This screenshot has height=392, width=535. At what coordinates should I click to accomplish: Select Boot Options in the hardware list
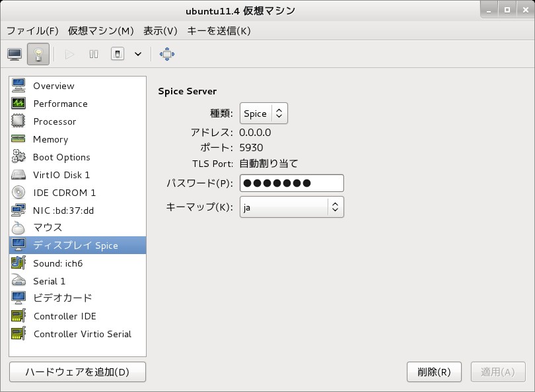pyautogui.click(x=78, y=157)
